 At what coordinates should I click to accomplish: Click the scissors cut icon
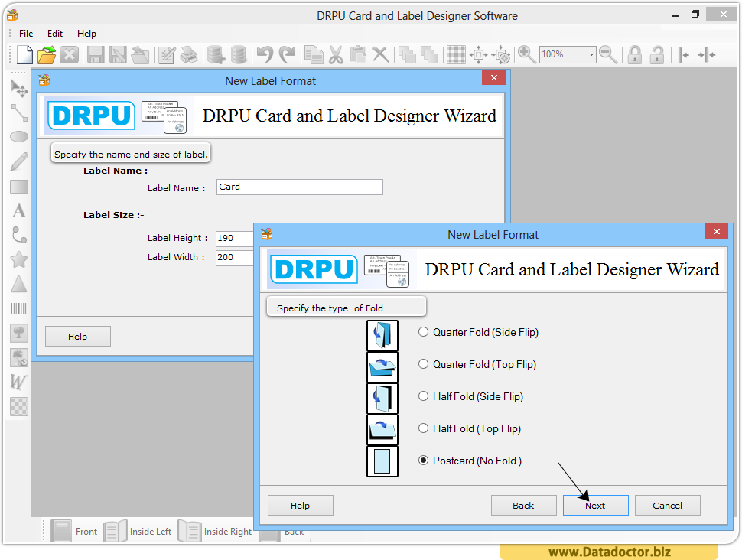(x=336, y=54)
